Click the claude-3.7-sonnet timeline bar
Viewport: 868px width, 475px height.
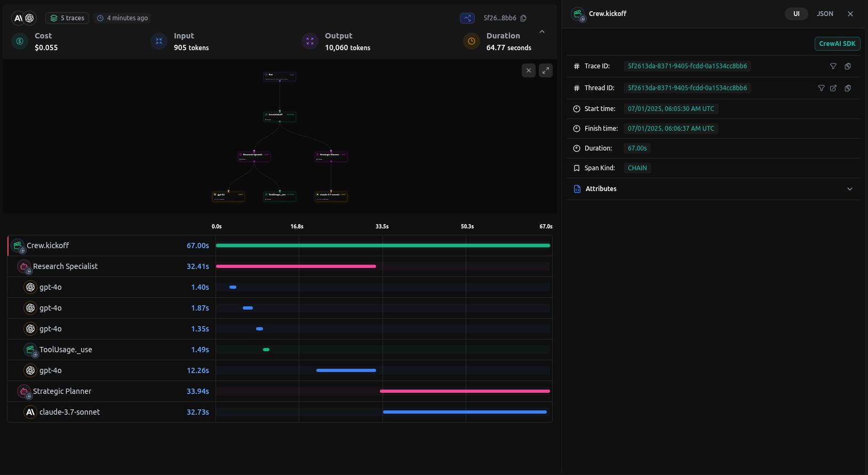coord(464,412)
